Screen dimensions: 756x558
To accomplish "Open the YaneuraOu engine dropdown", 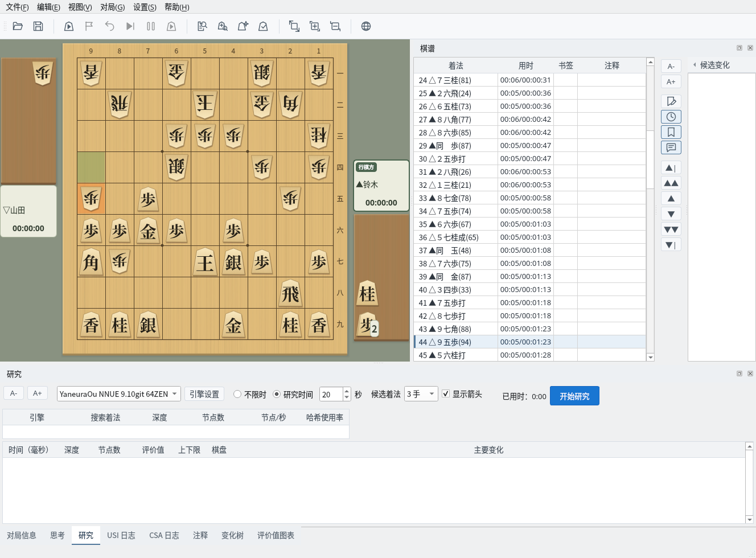I will [119, 394].
